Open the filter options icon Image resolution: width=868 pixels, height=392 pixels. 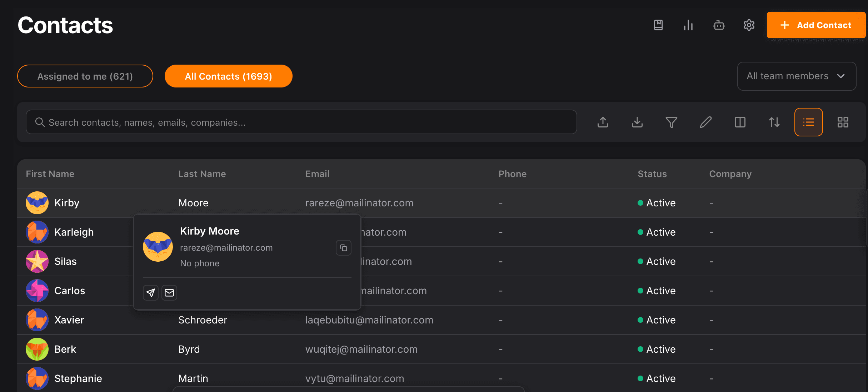pos(671,122)
